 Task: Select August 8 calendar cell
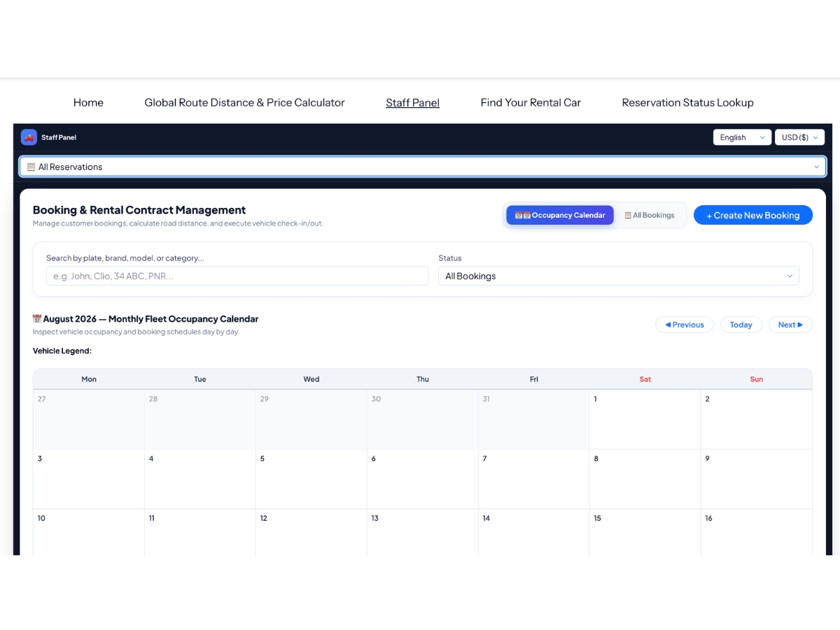tap(645, 479)
